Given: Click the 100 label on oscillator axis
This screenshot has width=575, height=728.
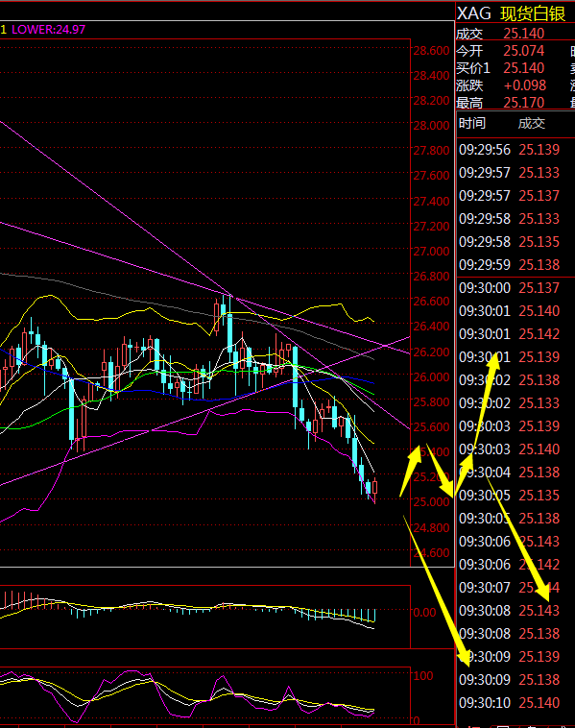Looking at the screenshot, I should click(x=422, y=675).
